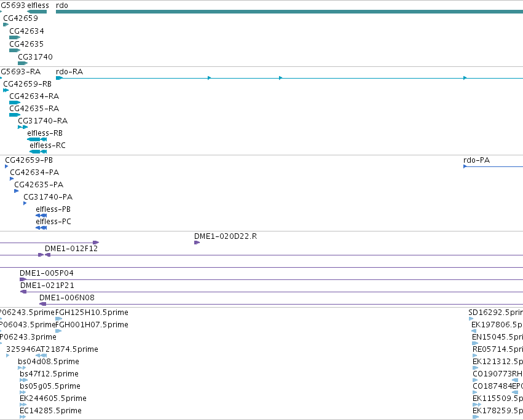Open the rdo-RA transcript
This screenshot has width=523, height=420.
pos(289,78)
